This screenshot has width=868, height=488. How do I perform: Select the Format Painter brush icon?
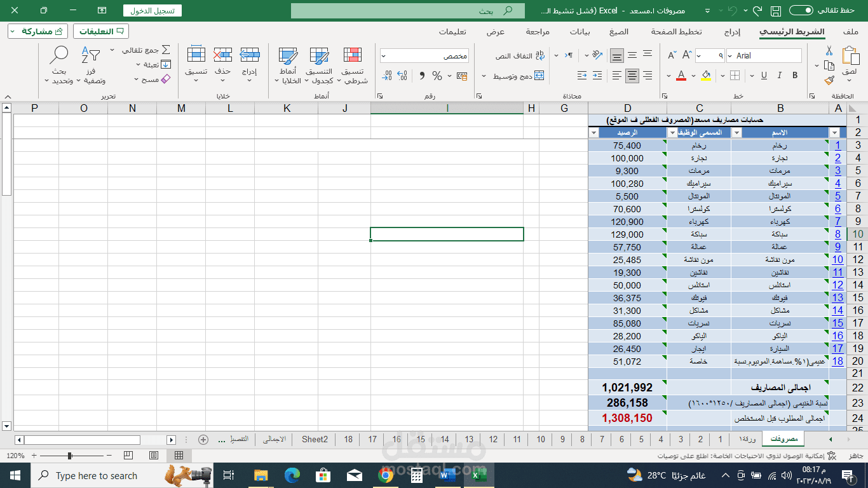[x=829, y=81]
